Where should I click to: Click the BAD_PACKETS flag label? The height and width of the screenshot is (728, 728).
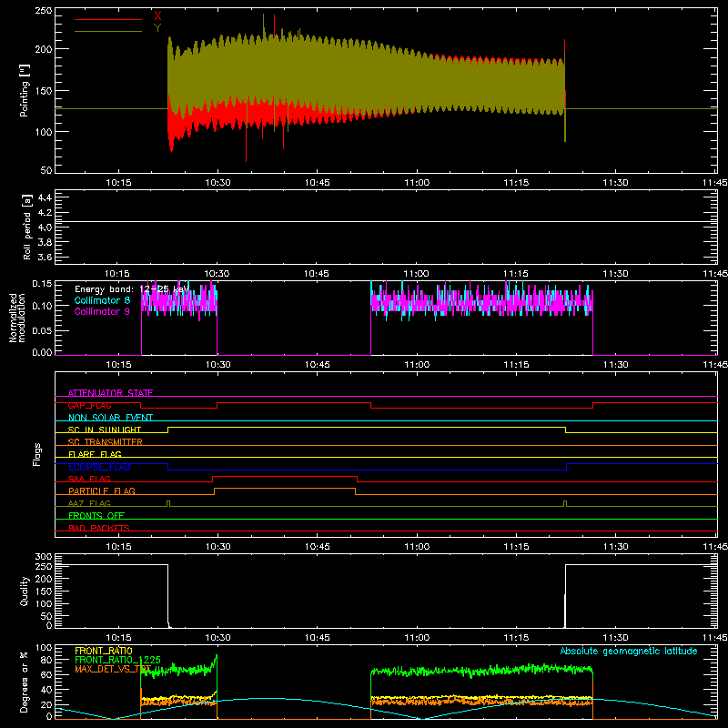[x=99, y=528]
